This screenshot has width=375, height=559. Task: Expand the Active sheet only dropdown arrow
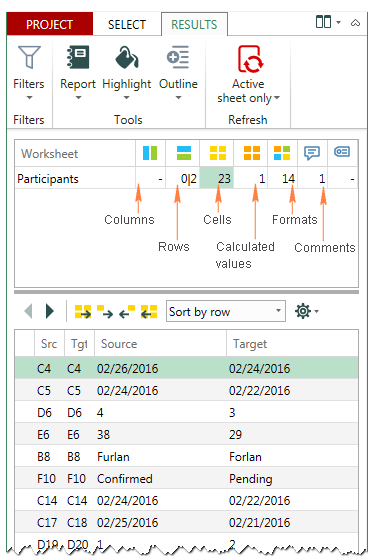[277, 98]
